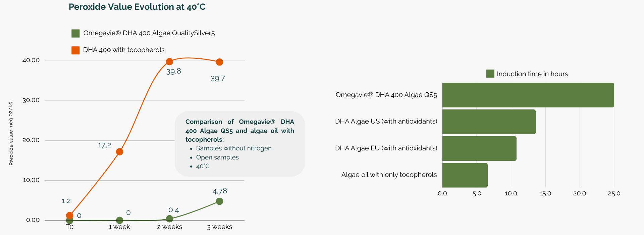
Task: Click the DHA 400 with tocopherols legend label
Action: pos(124,50)
